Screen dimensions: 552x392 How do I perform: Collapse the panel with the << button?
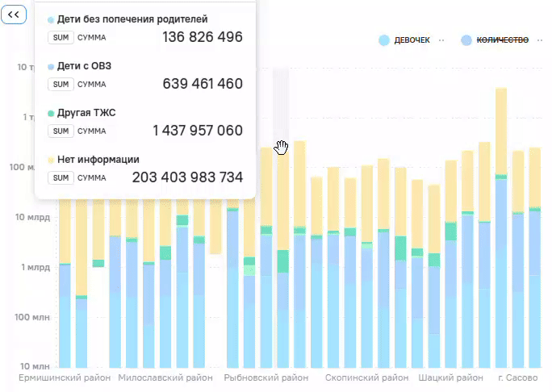[14, 15]
